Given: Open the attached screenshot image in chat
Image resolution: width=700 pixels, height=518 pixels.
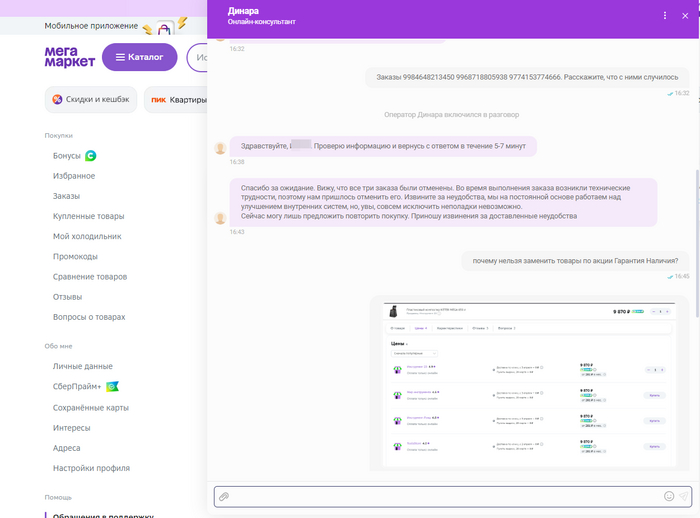Looking at the screenshot, I should (529, 383).
